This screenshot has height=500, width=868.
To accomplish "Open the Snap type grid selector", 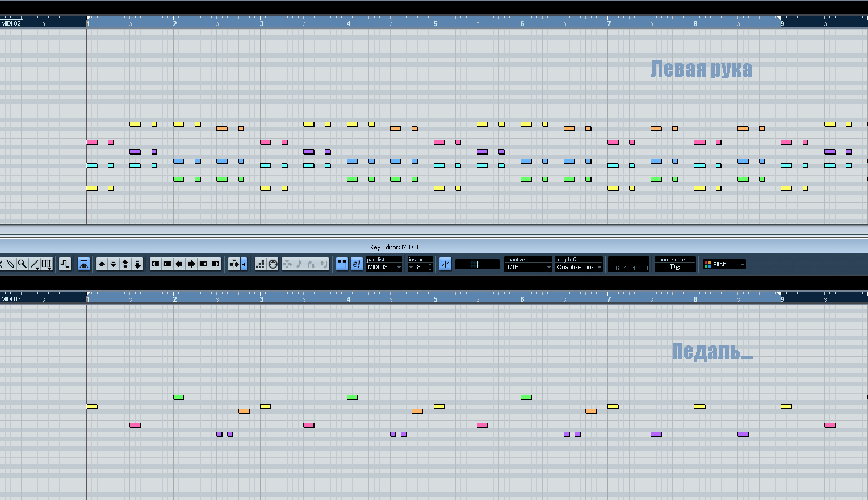I will coord(477,264).
